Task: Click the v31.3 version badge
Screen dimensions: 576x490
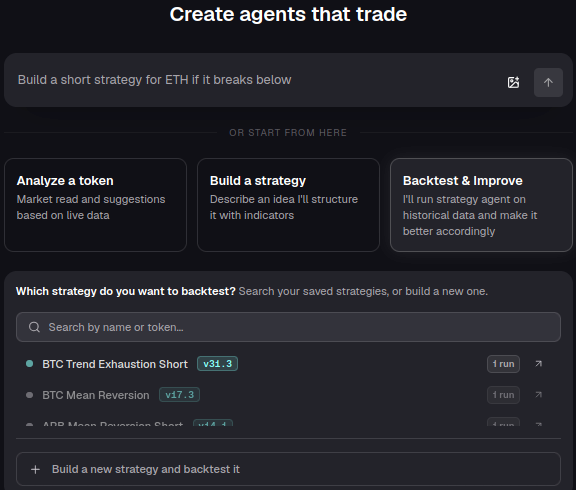Action: [x=217, y=364]
